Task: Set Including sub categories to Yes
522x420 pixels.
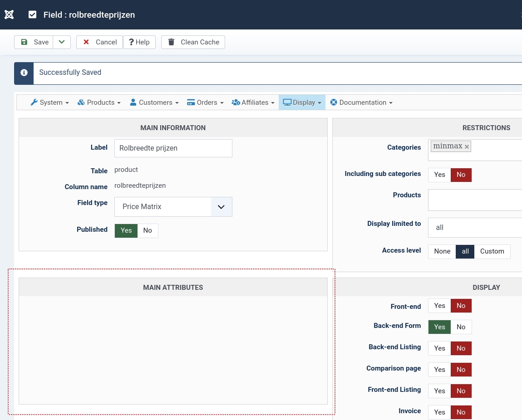Action: pos(439,175)
